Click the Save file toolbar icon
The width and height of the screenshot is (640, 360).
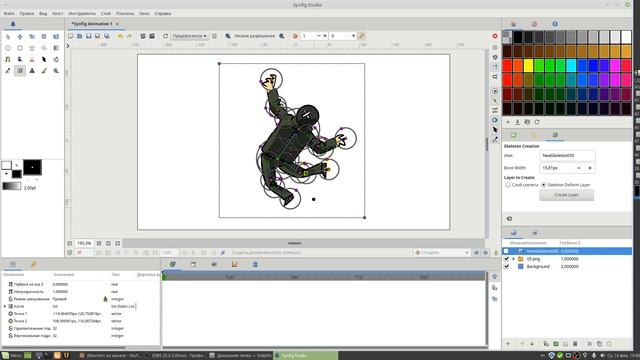[89, 36]
